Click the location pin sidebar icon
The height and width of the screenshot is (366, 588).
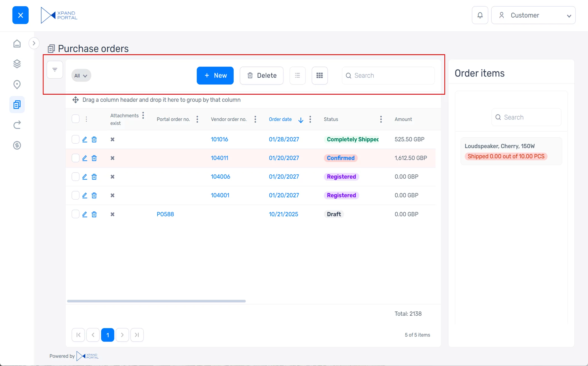pyautogui.click(x=17, y=84)
